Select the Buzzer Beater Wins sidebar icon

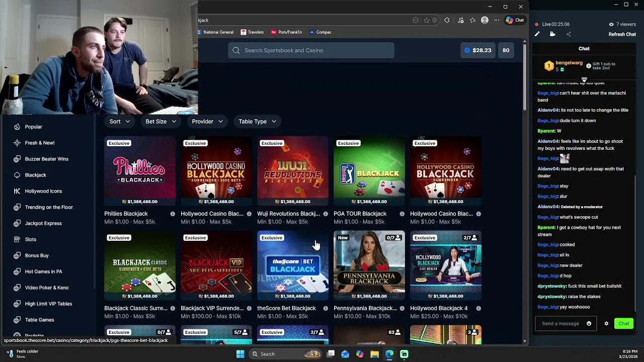pos(17,159)
